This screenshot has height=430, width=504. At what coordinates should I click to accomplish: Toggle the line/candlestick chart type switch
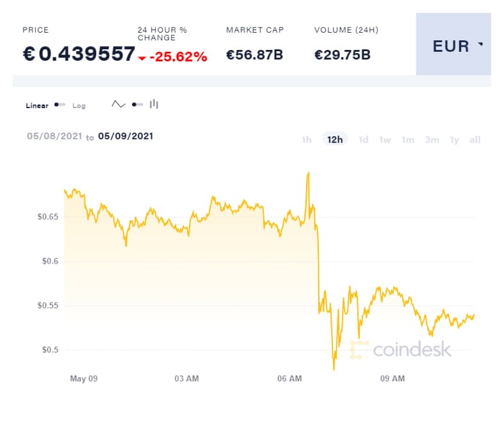pos(137,104)
